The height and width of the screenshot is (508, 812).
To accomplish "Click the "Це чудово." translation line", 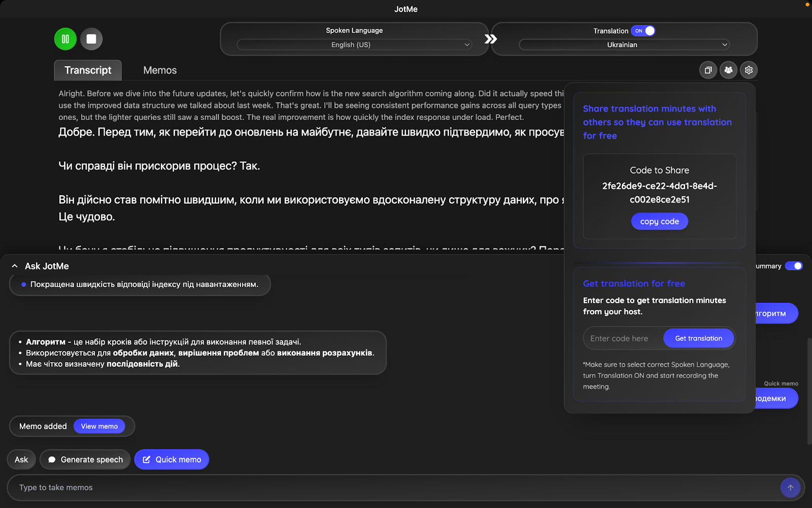I will click(x=87, y=217).
